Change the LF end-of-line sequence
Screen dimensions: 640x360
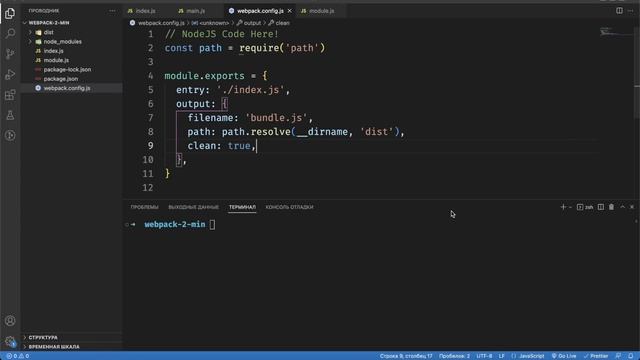click(501, 356)
